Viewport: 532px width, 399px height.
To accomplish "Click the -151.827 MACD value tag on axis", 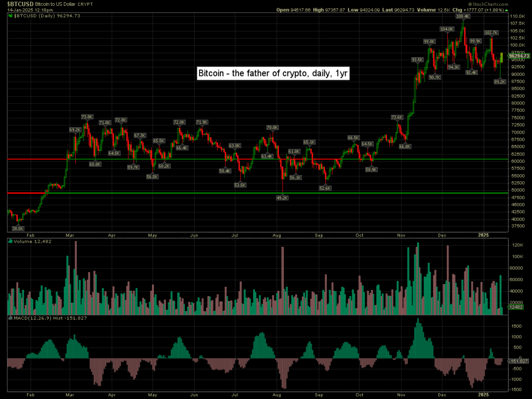I will coord(518,361).
